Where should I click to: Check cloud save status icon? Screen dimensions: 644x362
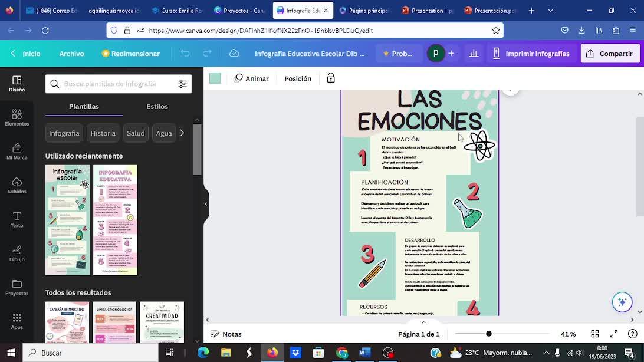pos(234,53)
